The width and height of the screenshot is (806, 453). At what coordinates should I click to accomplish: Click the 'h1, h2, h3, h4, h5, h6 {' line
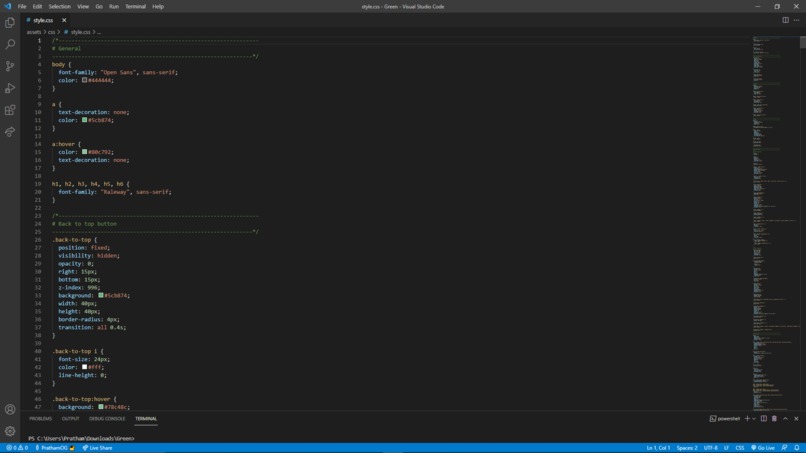coord(90,184)
